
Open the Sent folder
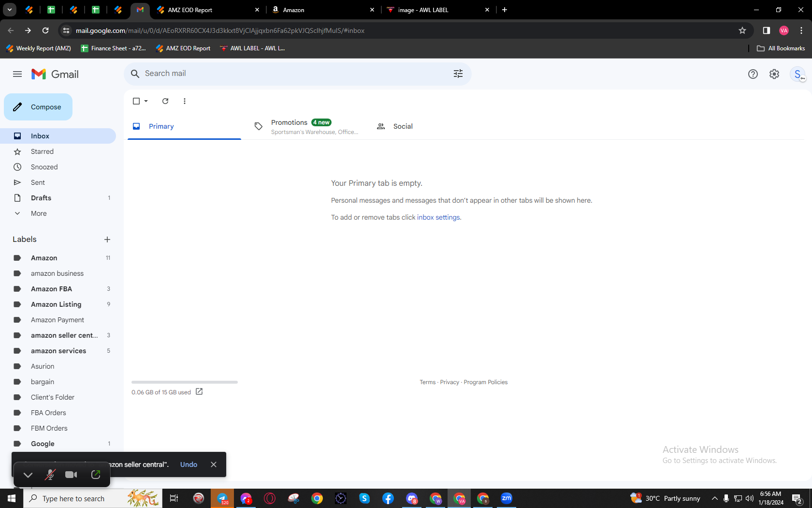[58, 182]
